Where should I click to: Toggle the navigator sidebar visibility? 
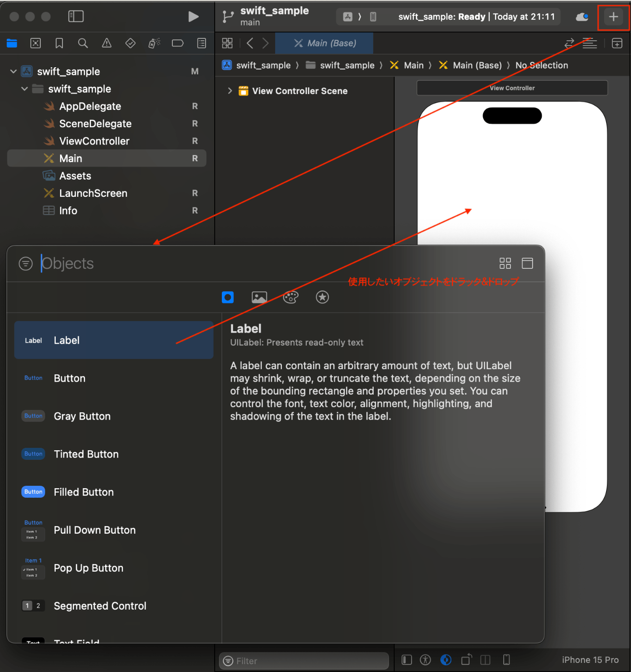click(x=76, y=16)
